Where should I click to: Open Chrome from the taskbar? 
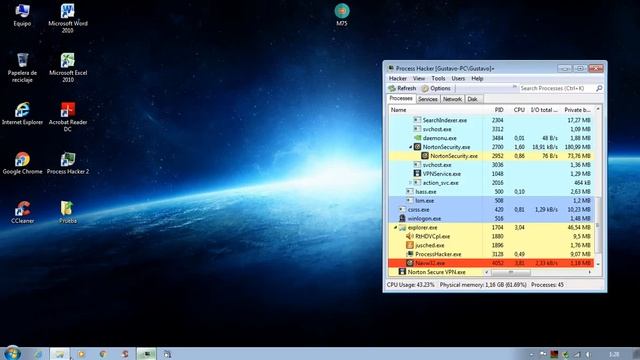click(103, 354)
